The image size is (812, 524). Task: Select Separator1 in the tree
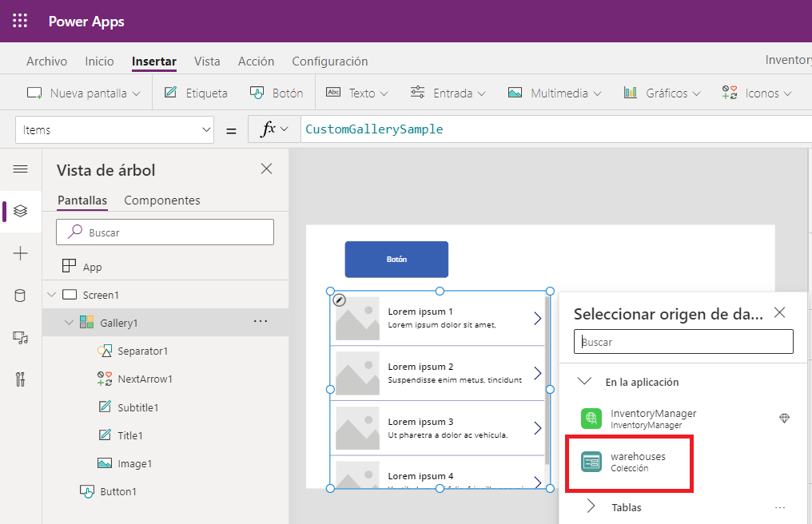coord(142,351)
